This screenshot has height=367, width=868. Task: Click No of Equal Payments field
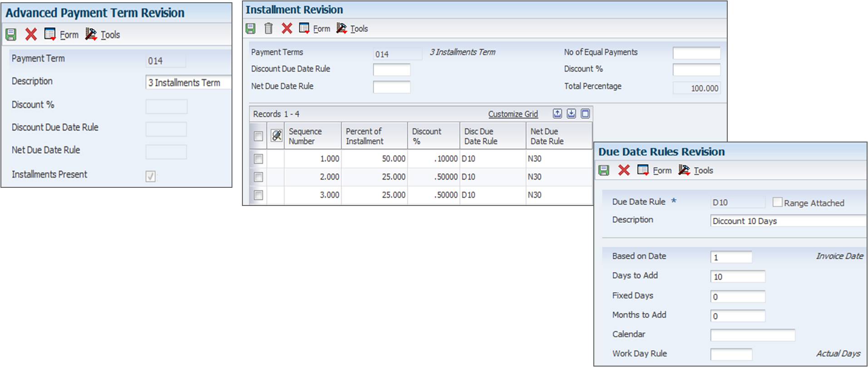pos(696,53)
